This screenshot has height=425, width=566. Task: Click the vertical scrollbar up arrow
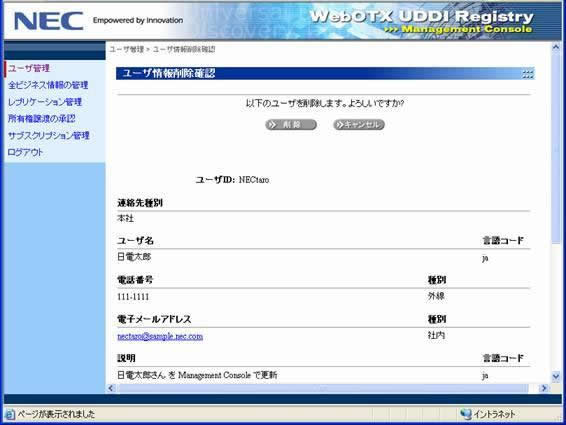click(x=556, y=48)
